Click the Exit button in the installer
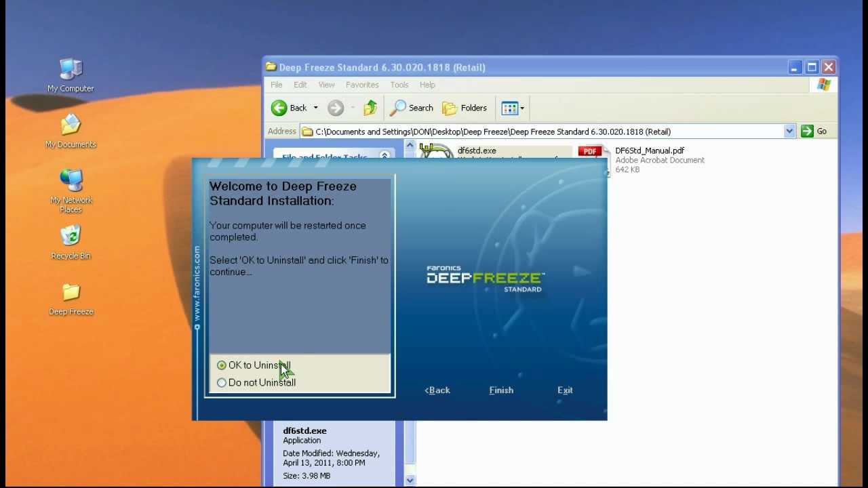This screenshot has height=488, width=868. coord(565,390)
